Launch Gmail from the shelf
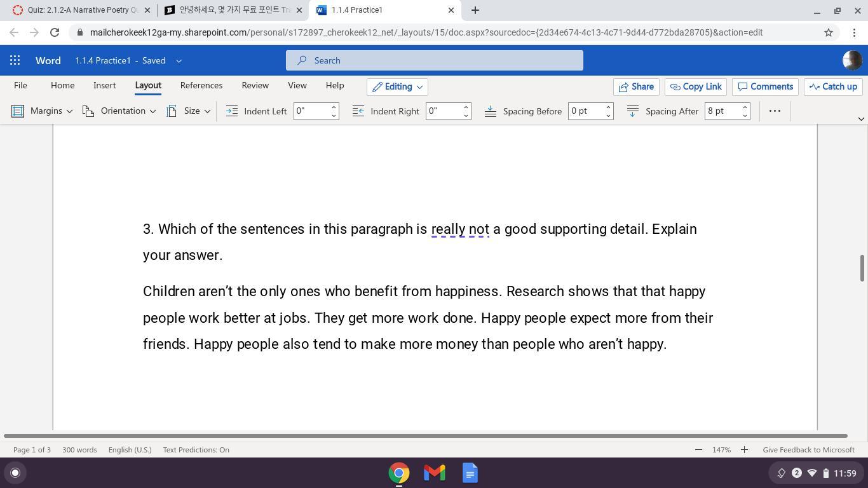This screenshot has width=868, height=488. (x=435, y=473)
